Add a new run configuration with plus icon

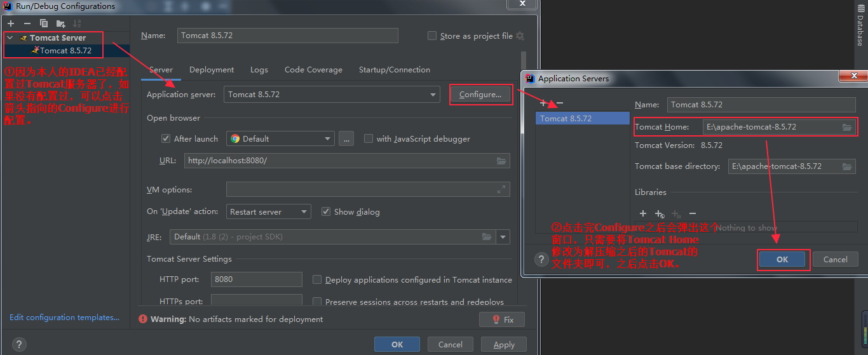click(x=11, y=23)
